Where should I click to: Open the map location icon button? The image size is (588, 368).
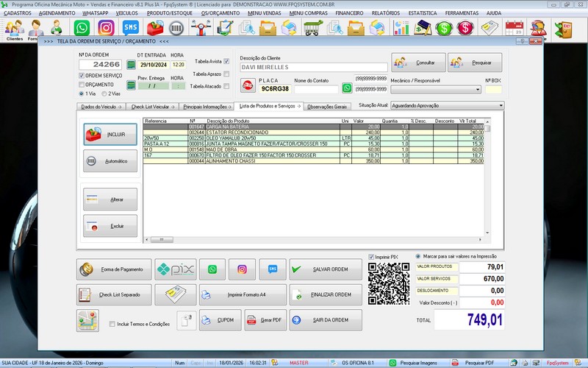click(87, 320)
